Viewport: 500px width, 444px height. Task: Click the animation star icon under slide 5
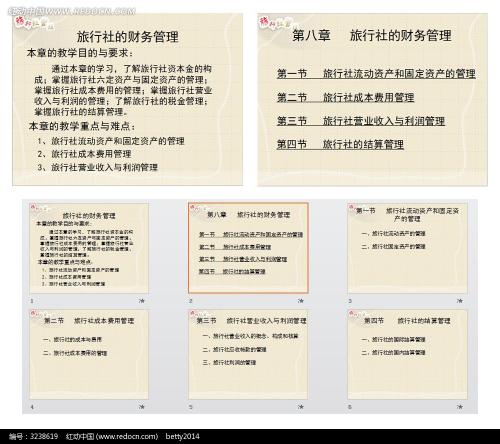[x=301, y=407]
